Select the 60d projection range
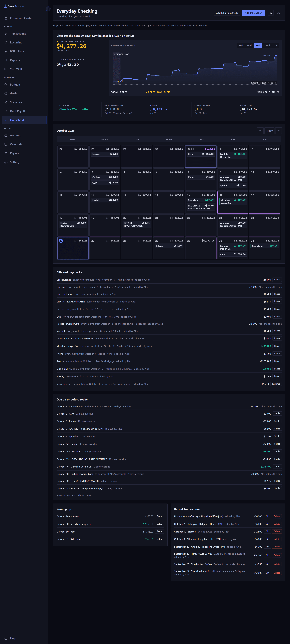 (x=249, y=45)
